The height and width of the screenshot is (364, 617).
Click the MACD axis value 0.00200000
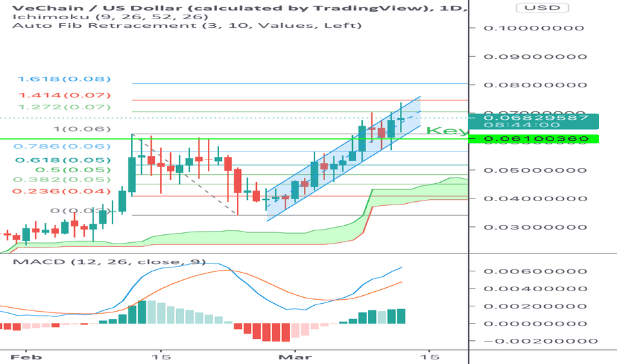tap(535, 306)
